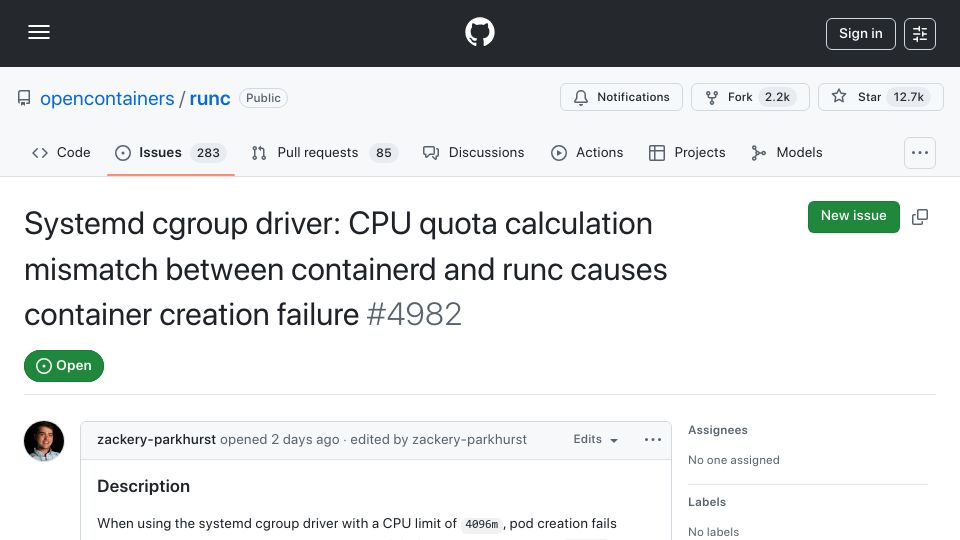960x540 pixels.
Task: Click the bell icon in Notifications
Action: (581, 97)
